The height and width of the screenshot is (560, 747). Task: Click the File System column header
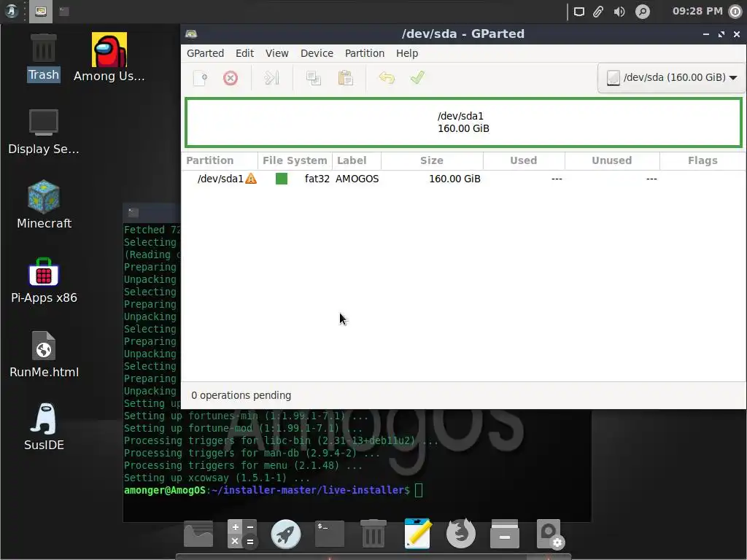295,161
